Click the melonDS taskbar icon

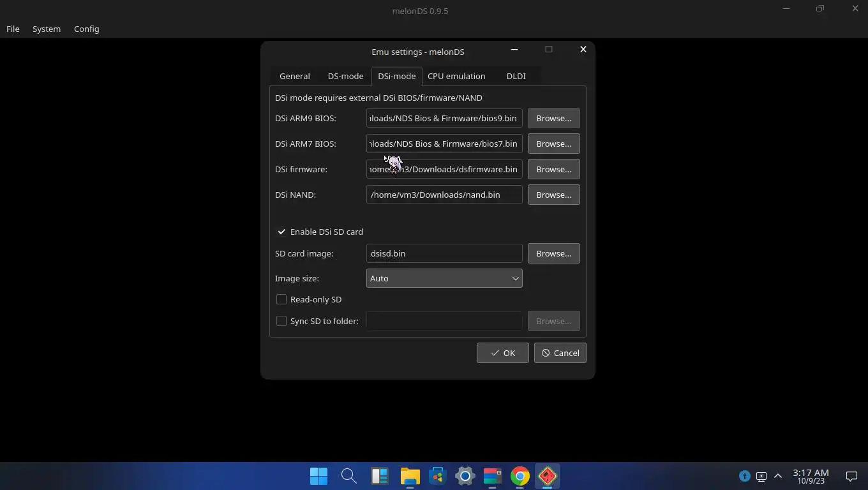pos(547,476)
